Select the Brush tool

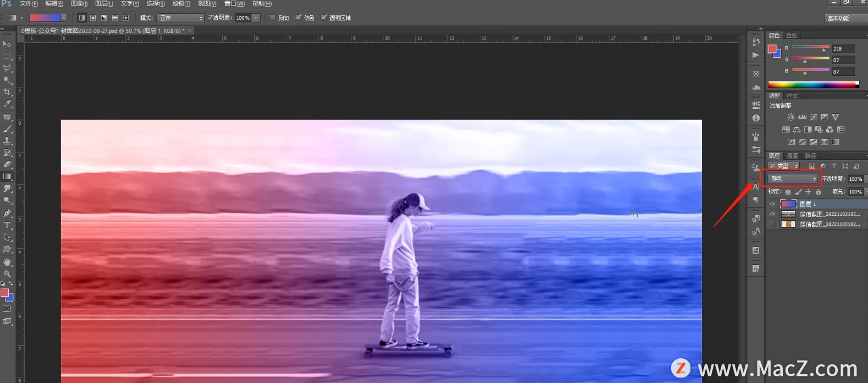[x=7, y=129]
